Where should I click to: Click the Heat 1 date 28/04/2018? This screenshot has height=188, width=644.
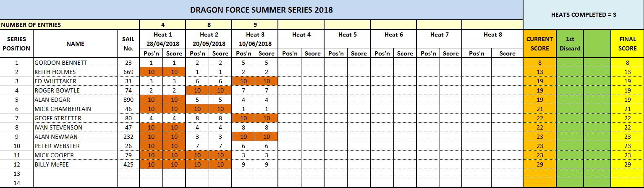[x=162, y=43]
